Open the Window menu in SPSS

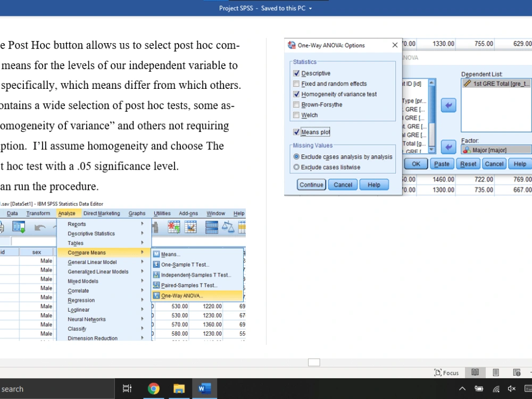pyautogui.click(x=216, y=213)
